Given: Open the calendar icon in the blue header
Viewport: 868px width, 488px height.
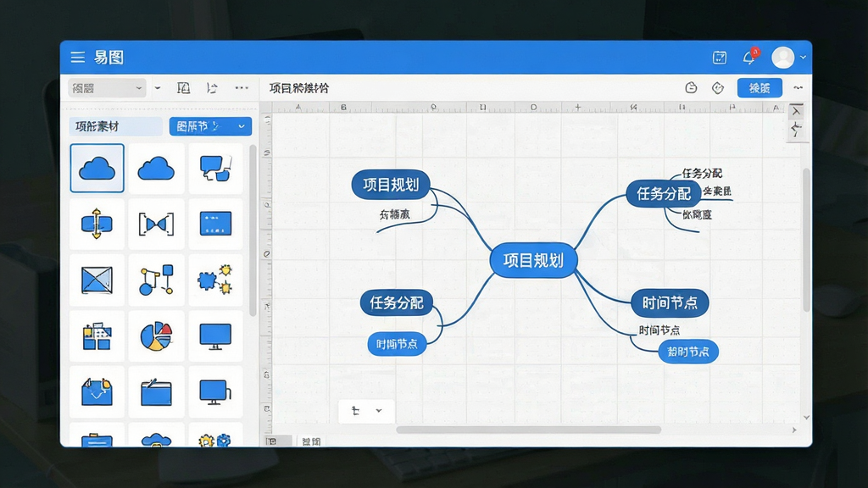Looking at the screenshot, I should (719, 57).
